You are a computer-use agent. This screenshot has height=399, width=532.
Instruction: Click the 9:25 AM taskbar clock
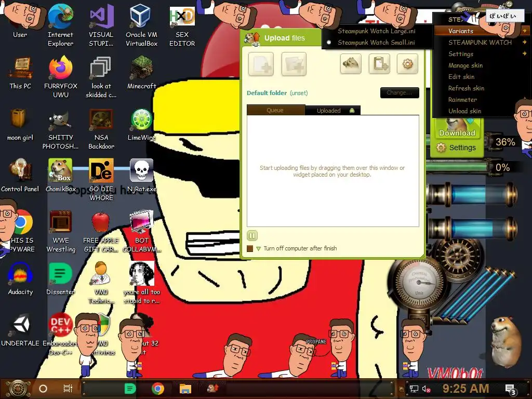pos(465,389)
